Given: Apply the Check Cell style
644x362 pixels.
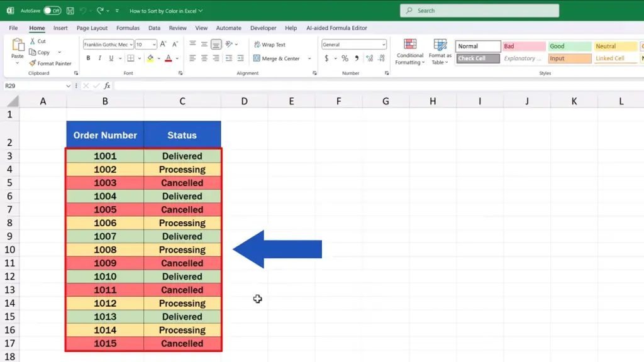Looking at the screenshot, I should pos(478,58).
